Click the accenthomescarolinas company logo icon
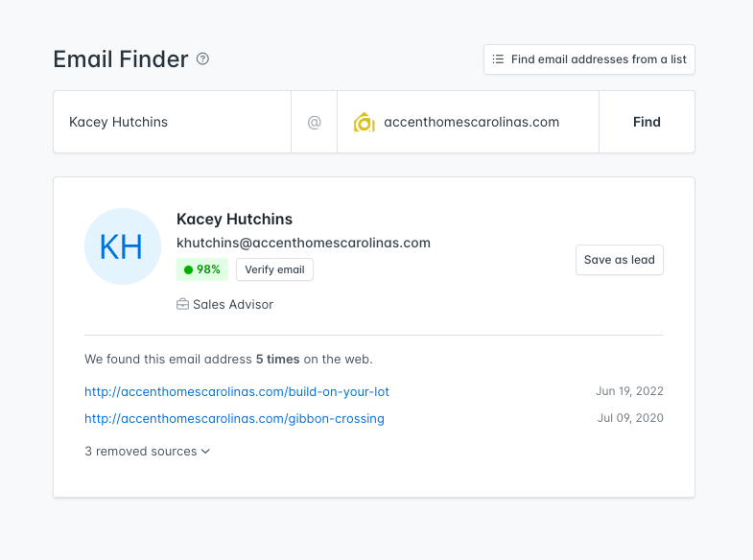This screenshot has width=753, height=560. [x=364, y=122]
